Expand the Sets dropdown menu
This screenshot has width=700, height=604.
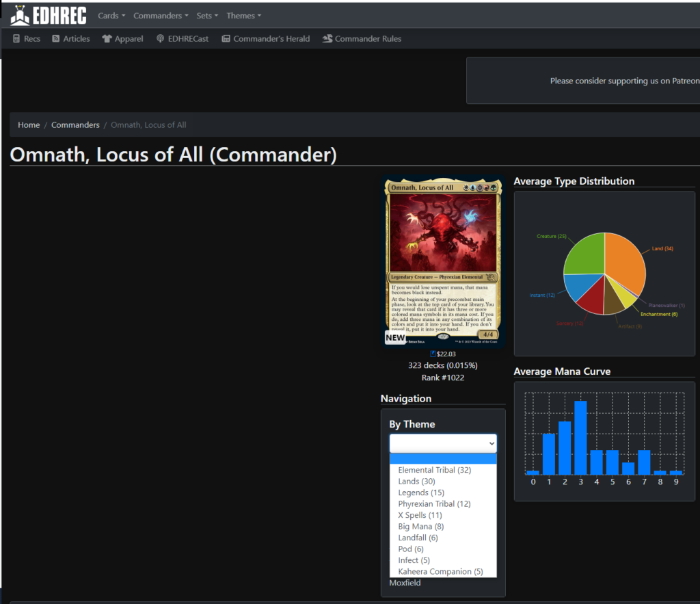(x=207, y=16)
